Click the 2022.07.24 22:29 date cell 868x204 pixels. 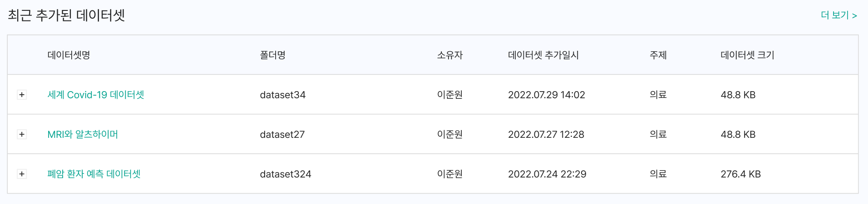click(x=547, y=174)
